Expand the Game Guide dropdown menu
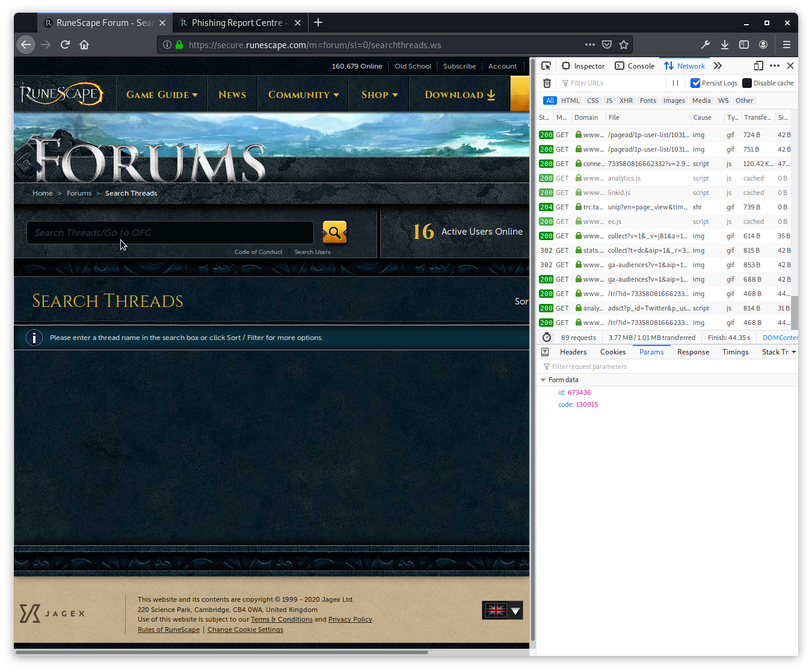This screenshot has height=671, width=812. point(162,94)
